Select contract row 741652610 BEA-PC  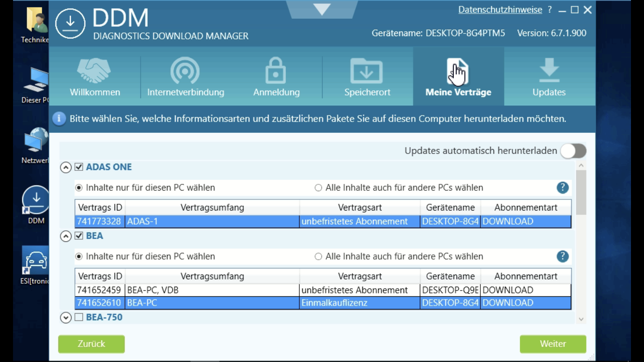coord(323,303)
